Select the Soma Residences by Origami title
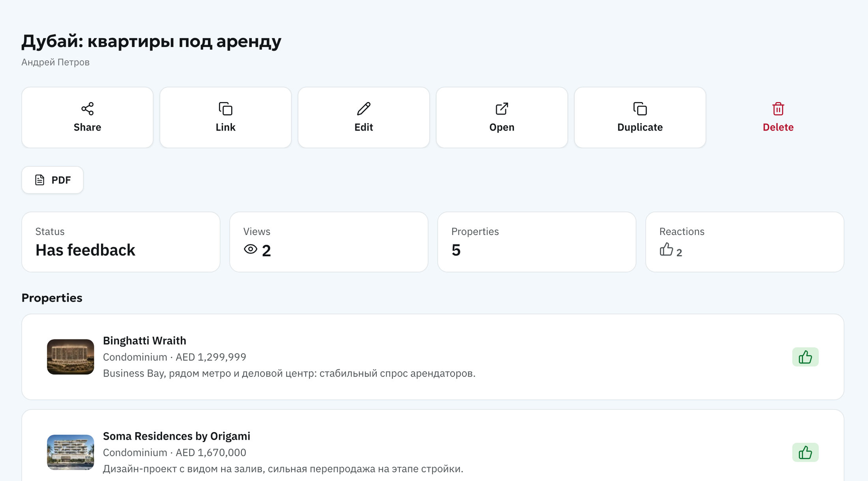This screenshot has height=481, width=868. (176, 436)
